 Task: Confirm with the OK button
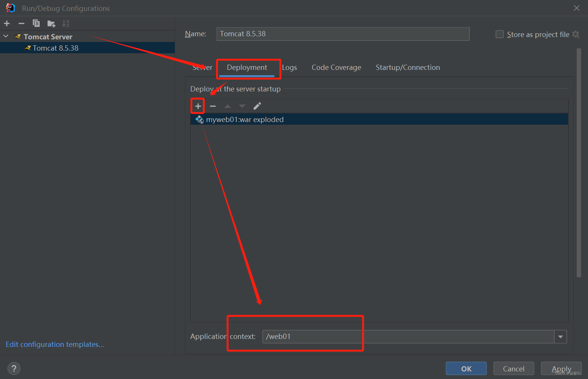(466, 369)
